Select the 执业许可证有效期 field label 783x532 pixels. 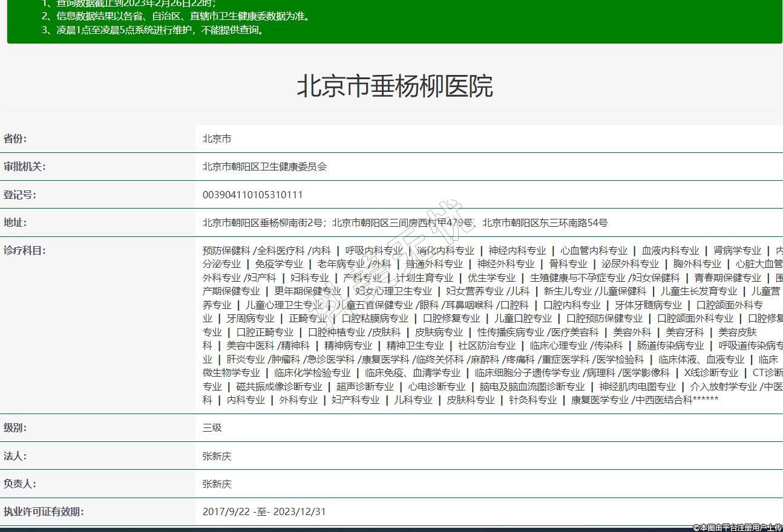(x=44, y=511)
